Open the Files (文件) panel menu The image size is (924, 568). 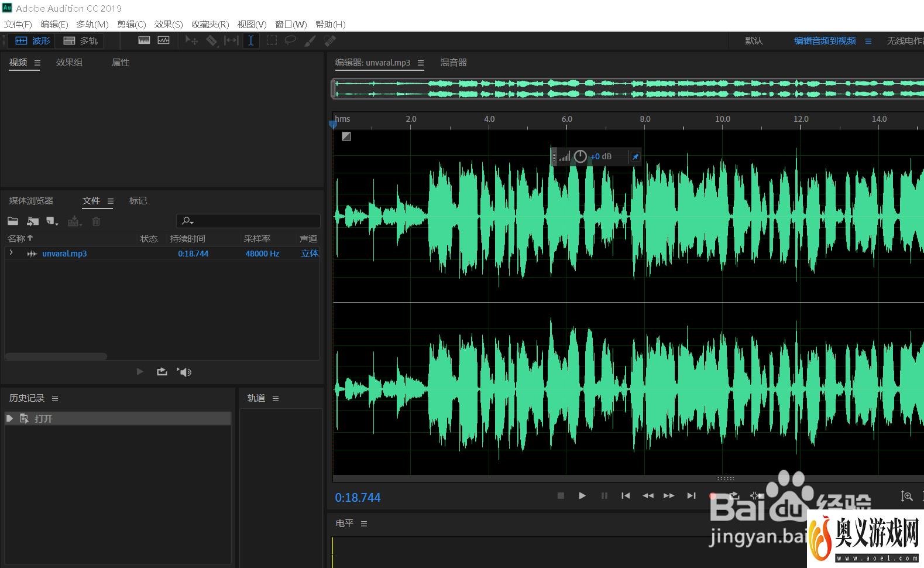111,201
